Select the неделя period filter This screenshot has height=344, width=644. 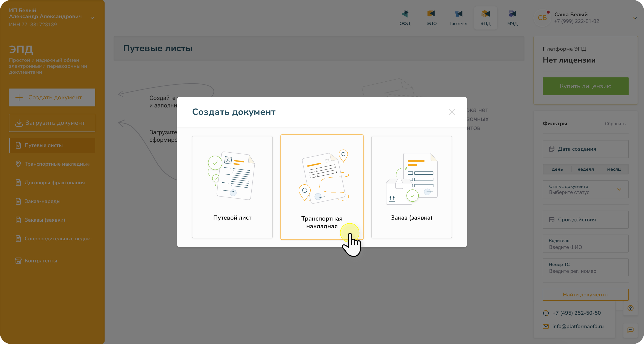coord(585,169)
